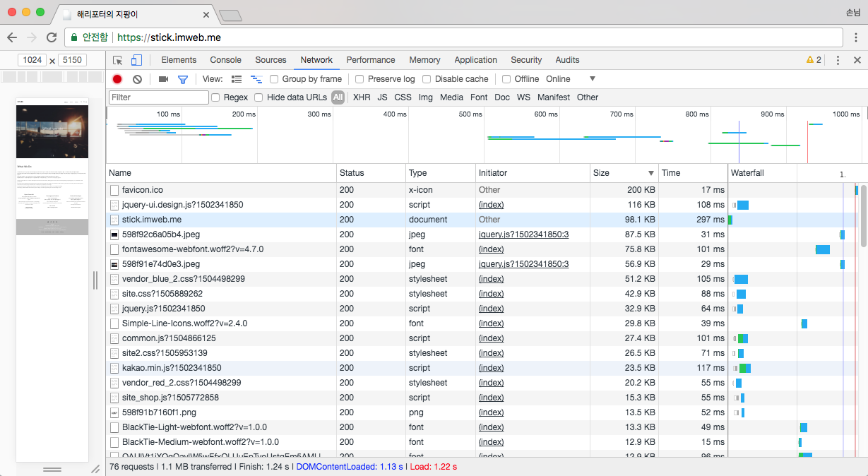
Task: Toggle the device toolbar icon
Action: click(136, 60)
